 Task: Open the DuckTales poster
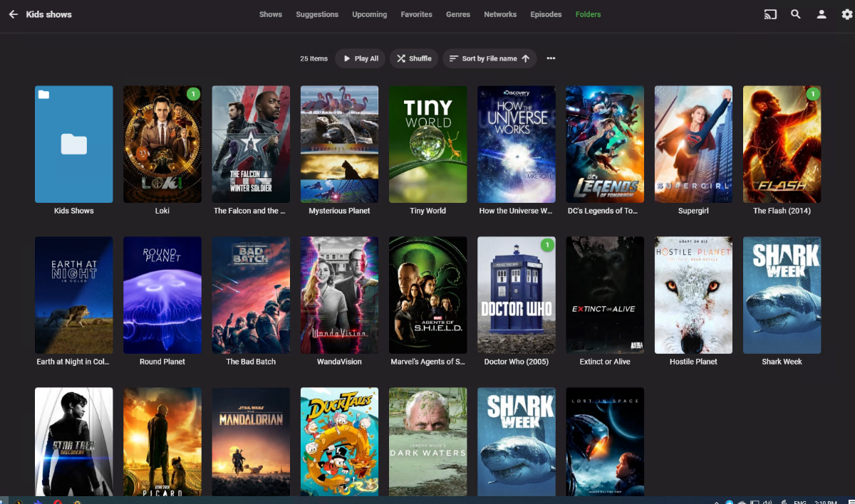click(x=339, y=441)
